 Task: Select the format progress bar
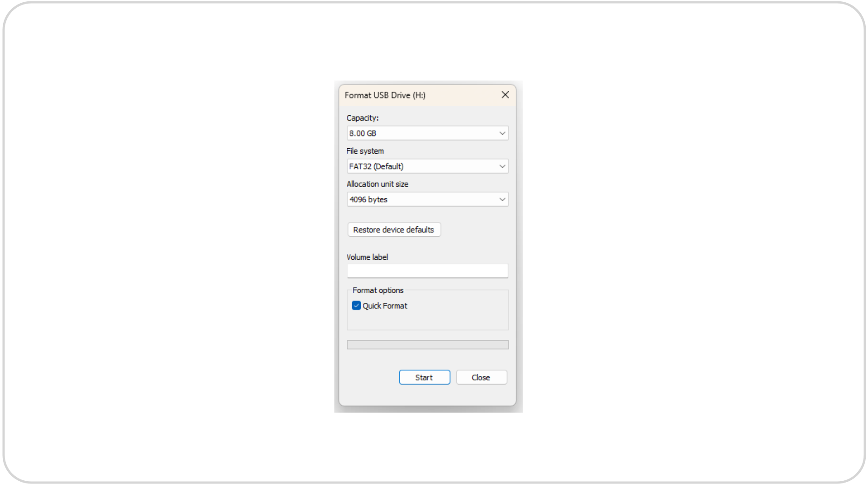point(427,344)
